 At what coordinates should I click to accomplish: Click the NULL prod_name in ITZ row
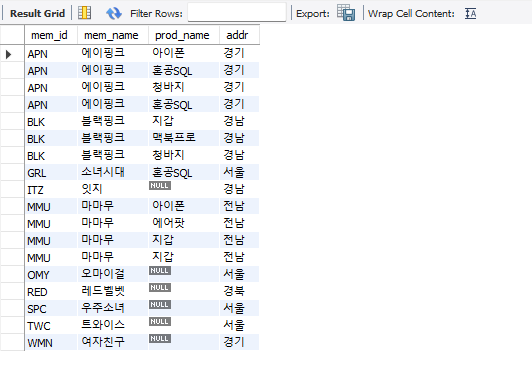click(160, 186)
